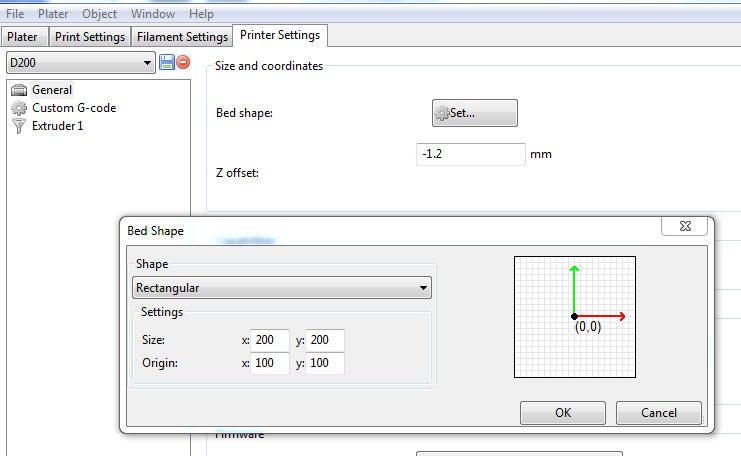Click the Bed shape: label
The image size is (741, 456).
pyautogui.click(x=244, y=113)
